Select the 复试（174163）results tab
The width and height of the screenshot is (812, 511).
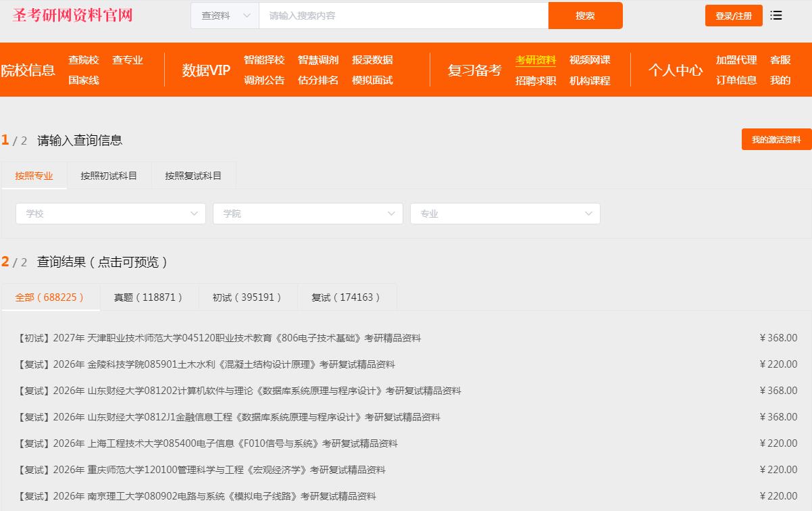click(347, 297)
